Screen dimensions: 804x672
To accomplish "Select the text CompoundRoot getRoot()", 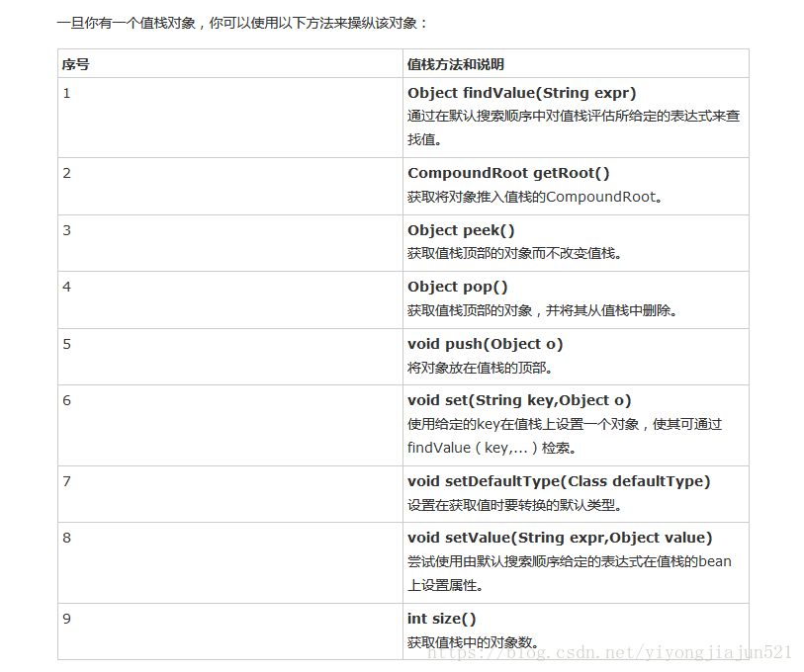I will 508,173.
